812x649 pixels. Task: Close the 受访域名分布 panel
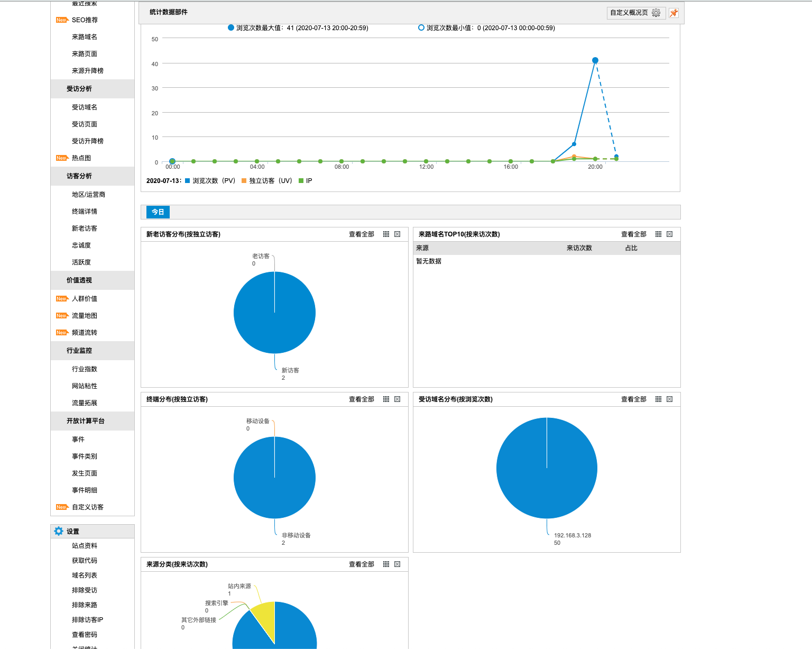[x=670, y=399]
